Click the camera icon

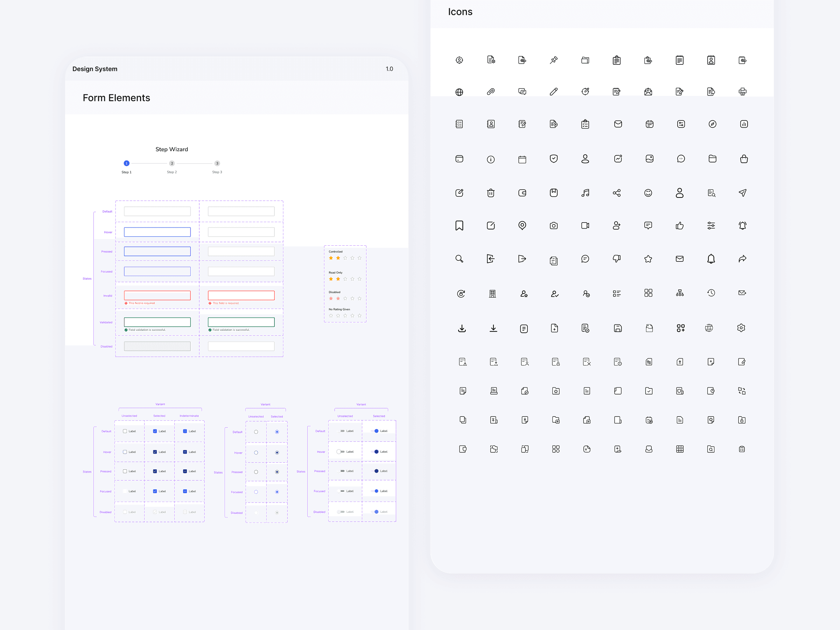click(554, 226)
